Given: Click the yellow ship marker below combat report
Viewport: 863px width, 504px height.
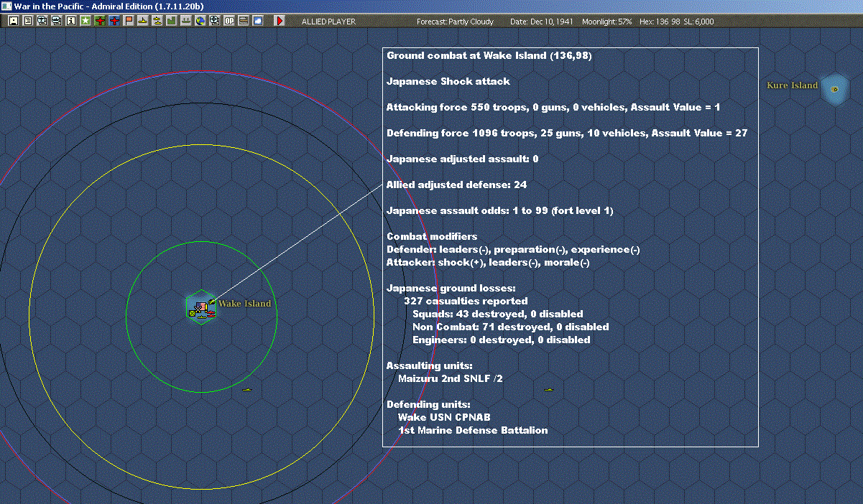Looking at the screenshot, I should pyautogui.click(x=548, y=389).
